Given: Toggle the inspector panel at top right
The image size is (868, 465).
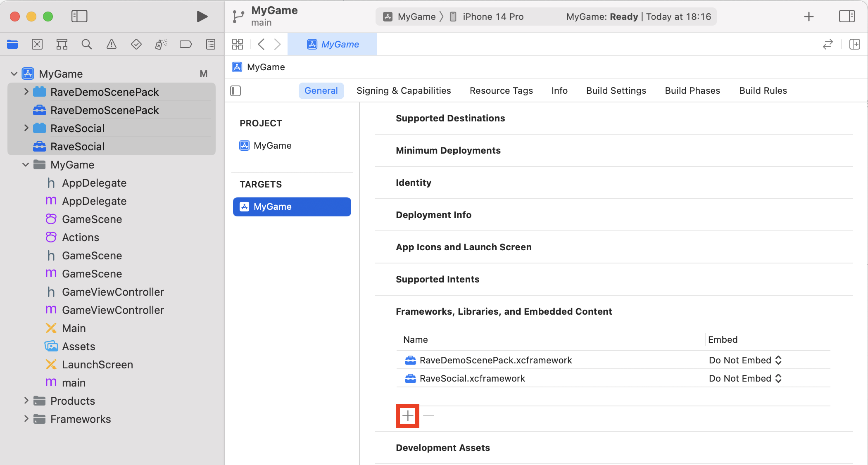Looking at the screenshot, I should [x=847, y=17].
